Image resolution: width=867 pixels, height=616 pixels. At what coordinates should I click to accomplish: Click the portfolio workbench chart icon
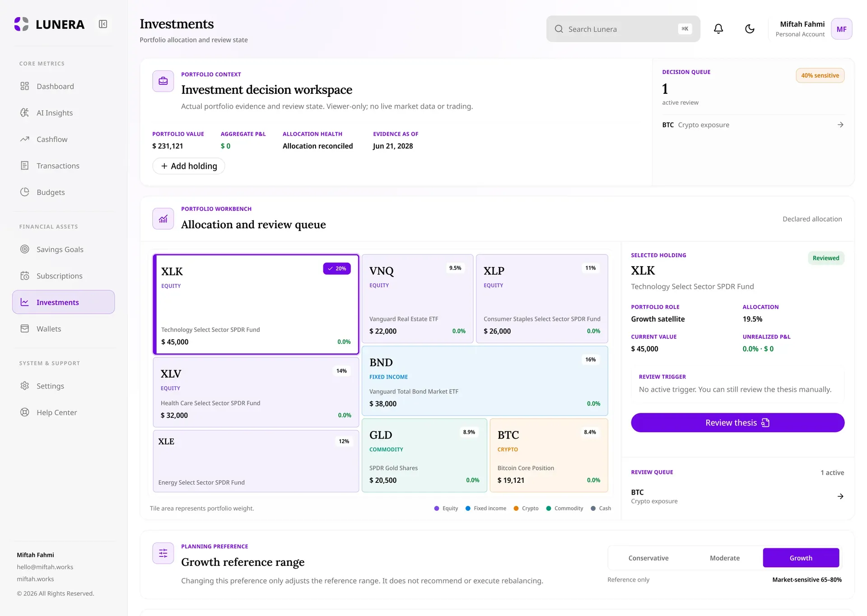coord(163,219)
